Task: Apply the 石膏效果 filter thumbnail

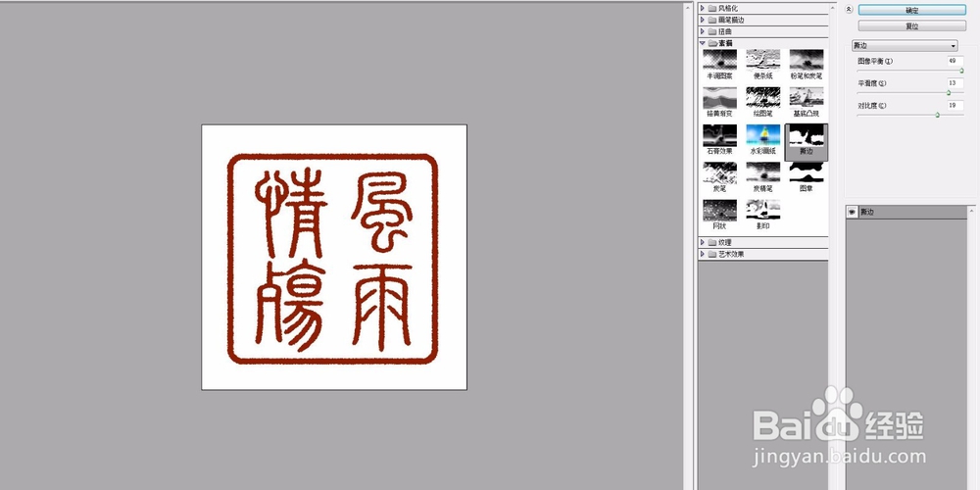Action: tap(719, 140)
